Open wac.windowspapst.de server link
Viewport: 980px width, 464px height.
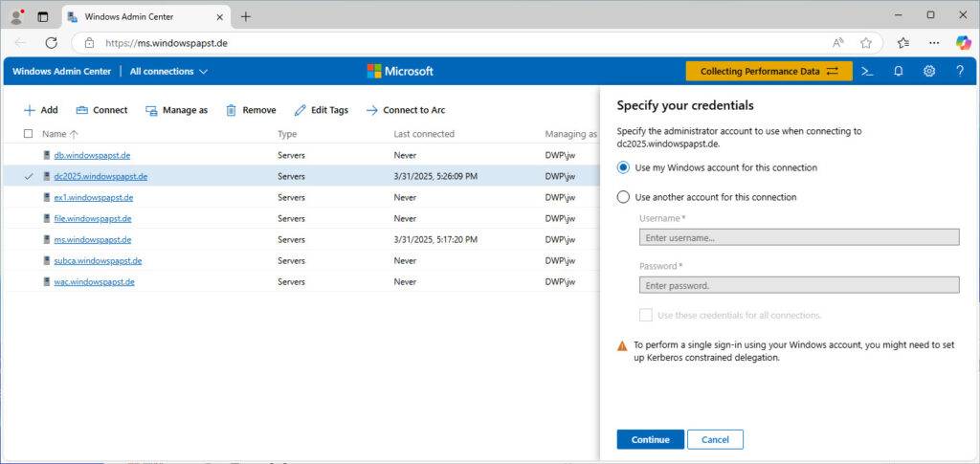point(94,282)
